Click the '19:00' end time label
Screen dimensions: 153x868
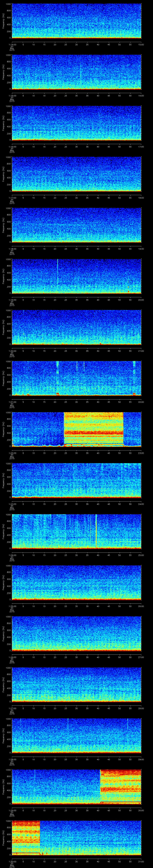tap(141, 249)
